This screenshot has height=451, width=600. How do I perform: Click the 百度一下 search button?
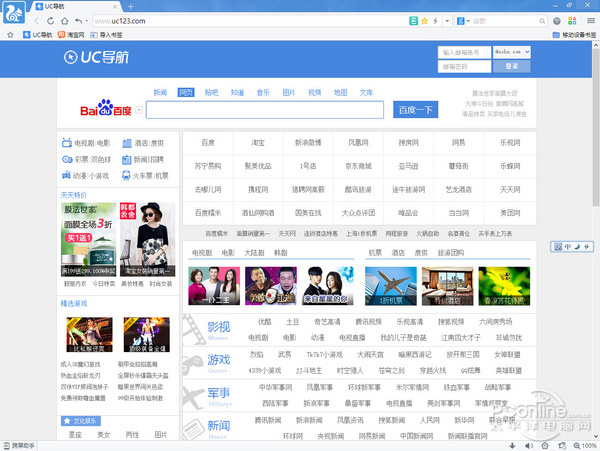coord(416,110)
